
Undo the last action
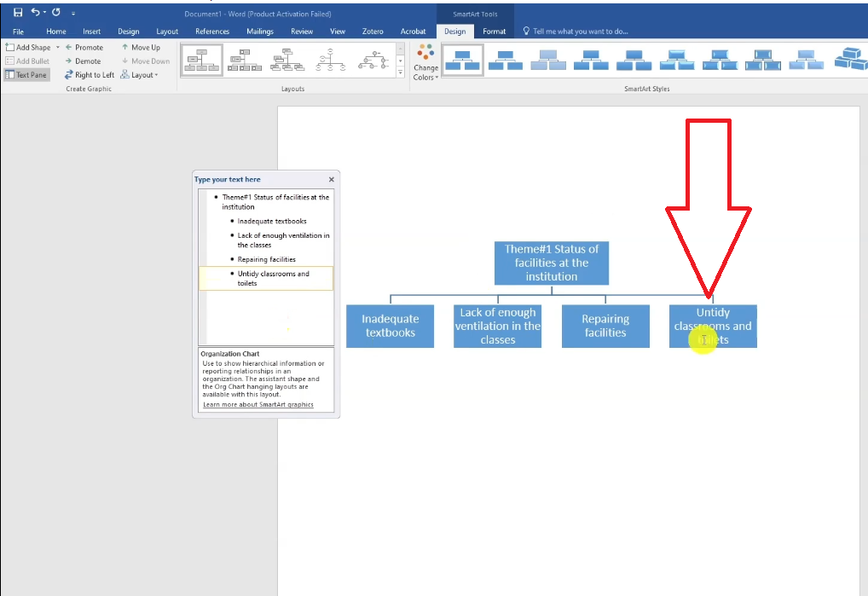click(36, 13)
